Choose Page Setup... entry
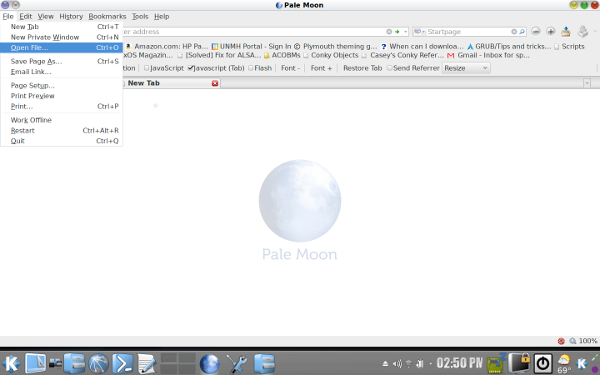The width and height of the screenshot is (600, 375). point(61,85)
